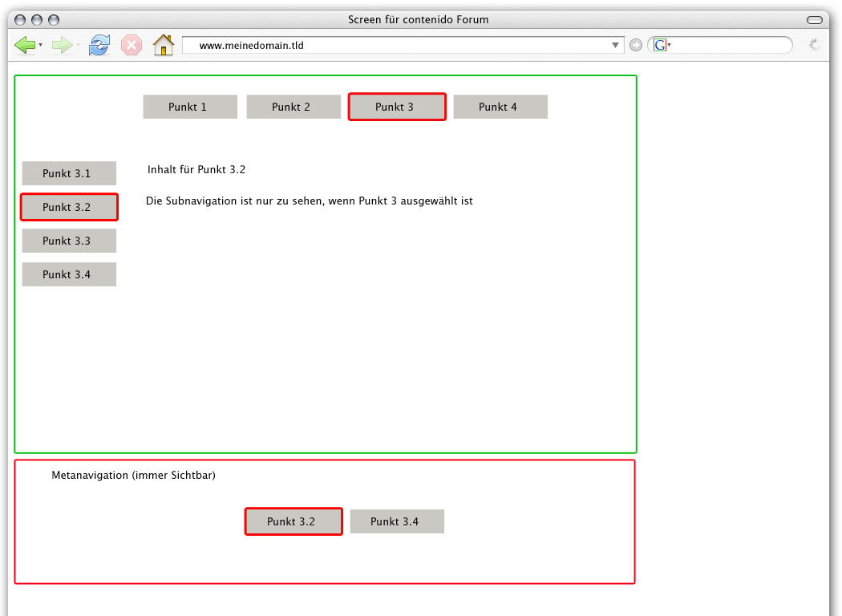842x616 pixels.
Task: Click Punkt 3.2 in the Metanavigation area
Action: (x=293, y=521)
